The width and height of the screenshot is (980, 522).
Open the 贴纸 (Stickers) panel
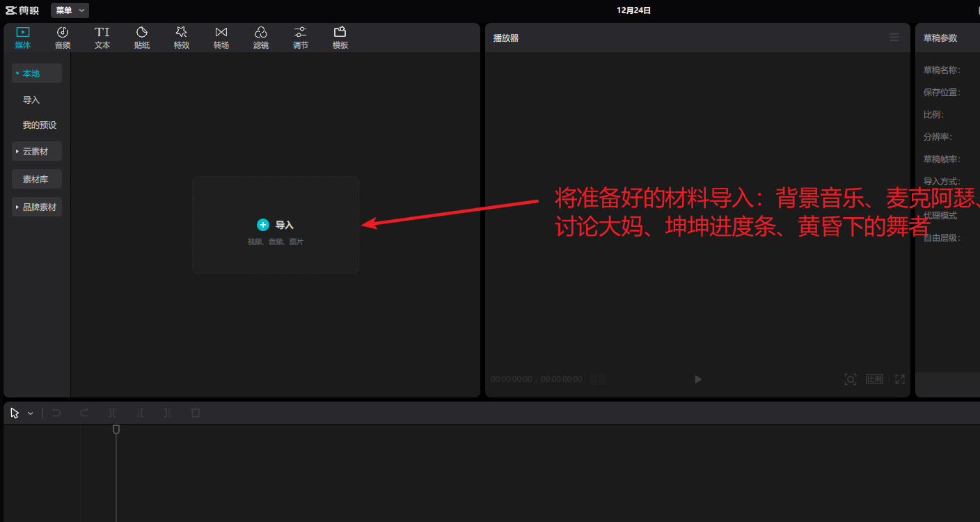(x=142, y=38)
